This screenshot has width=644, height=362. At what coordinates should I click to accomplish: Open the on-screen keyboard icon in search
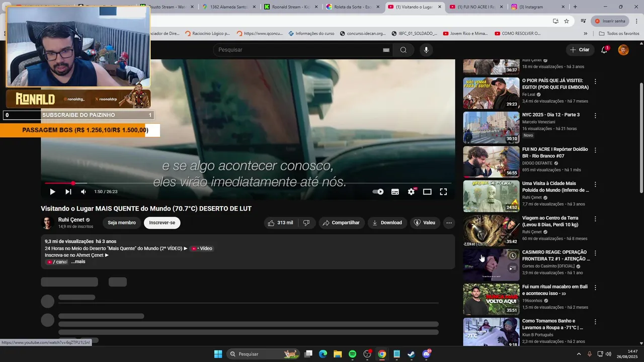pyautogui.click(x=386, y=50)
